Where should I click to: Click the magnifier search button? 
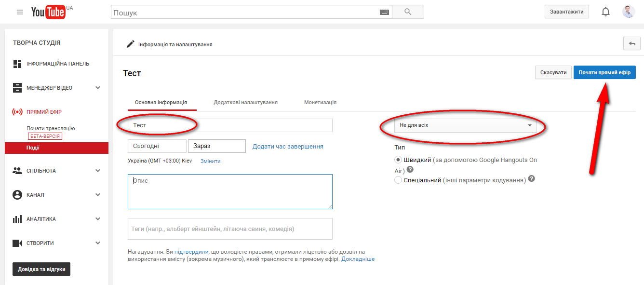pyautogui.click(x=408, y=12)
